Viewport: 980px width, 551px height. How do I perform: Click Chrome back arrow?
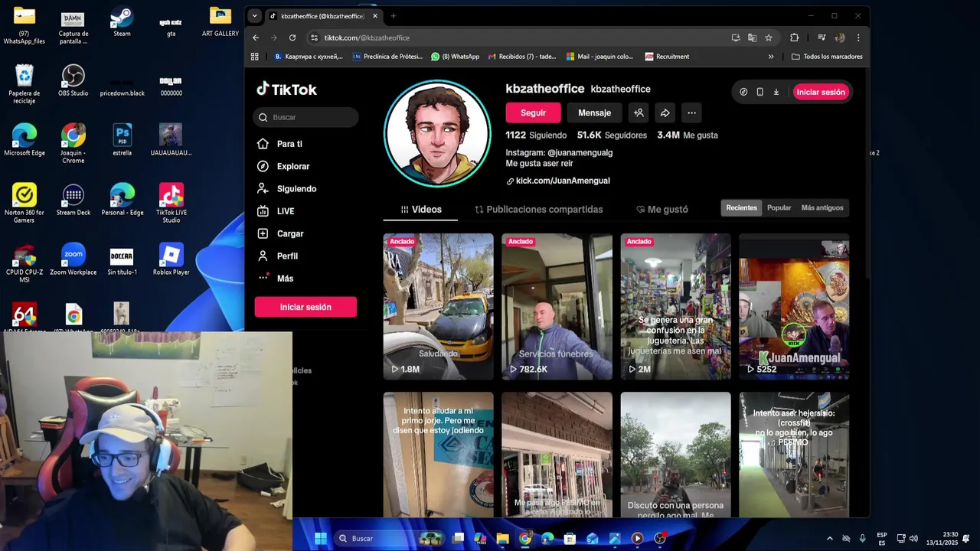pyautogui.click(x=256, y=37)
